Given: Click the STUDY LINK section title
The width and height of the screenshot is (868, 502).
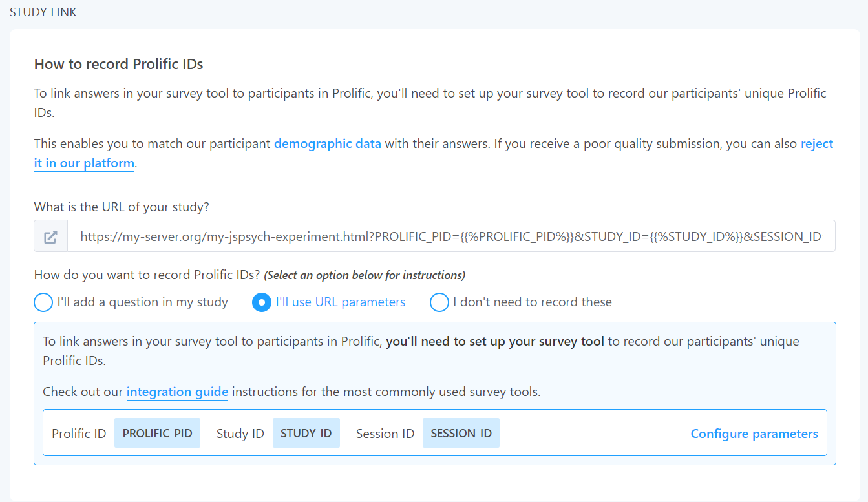Looking at the screenshot, I should (43, 12).
